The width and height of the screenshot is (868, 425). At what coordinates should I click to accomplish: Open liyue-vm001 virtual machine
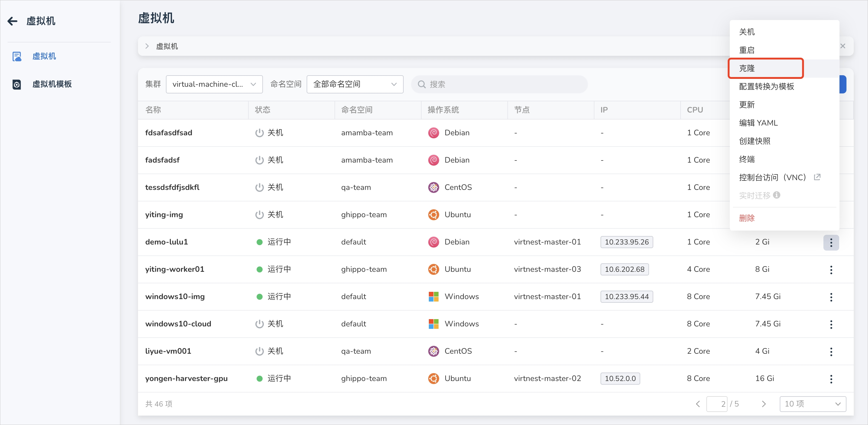(x=168, y=351)
